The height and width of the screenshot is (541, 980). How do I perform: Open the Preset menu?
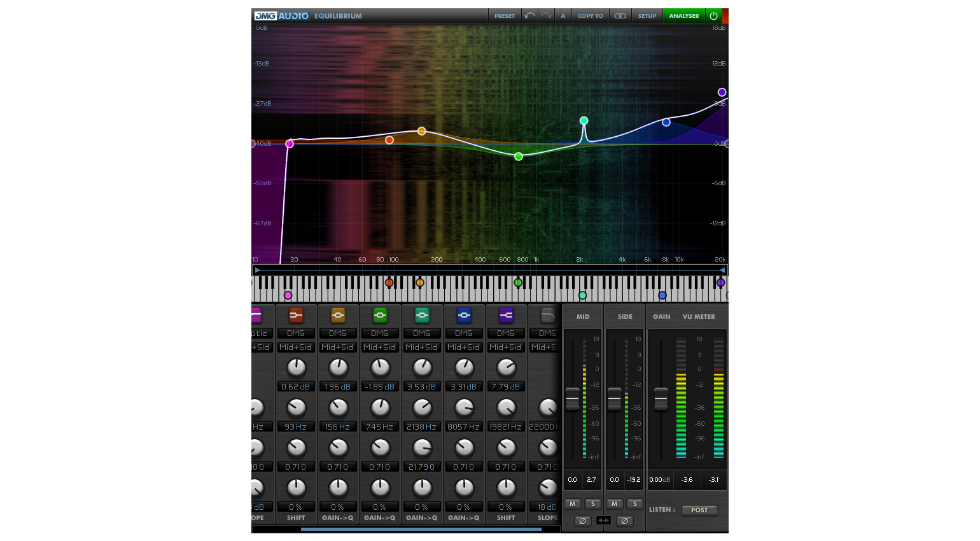505,16
